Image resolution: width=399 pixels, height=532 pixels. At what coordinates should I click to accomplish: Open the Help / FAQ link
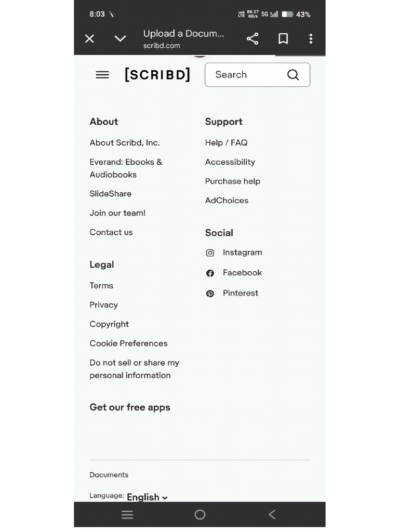click(x=226, y=143)
